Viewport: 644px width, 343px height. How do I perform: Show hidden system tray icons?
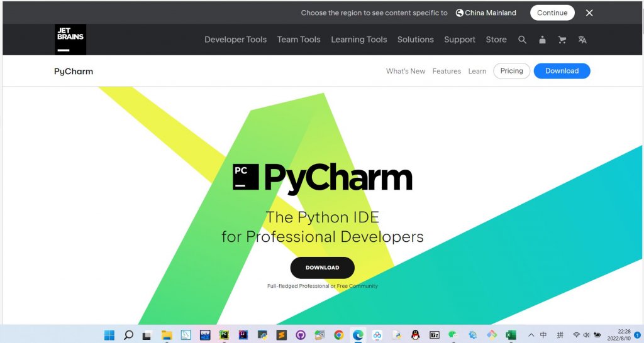tap(531, 335)
